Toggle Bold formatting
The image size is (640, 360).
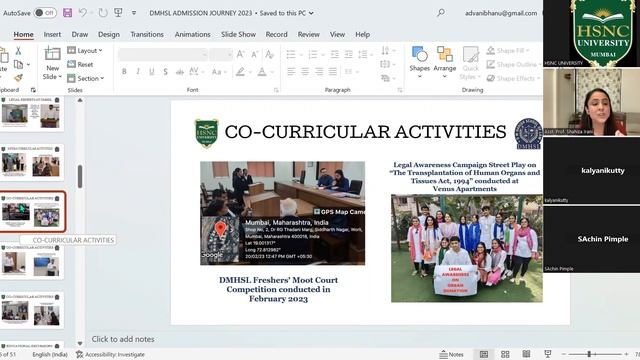coord(124,72)
